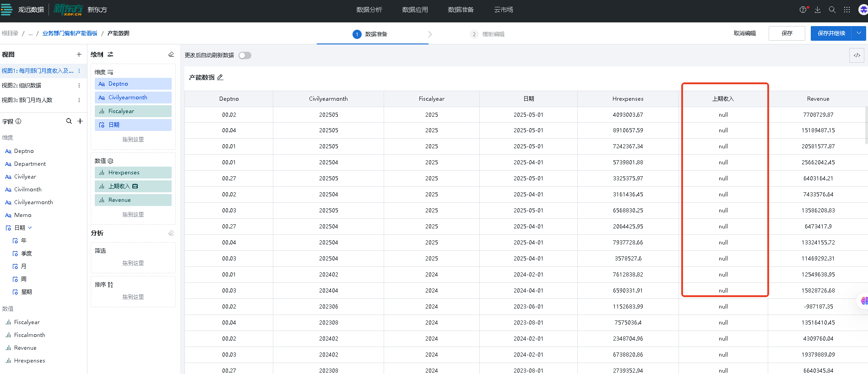
Task: Open the 数据分析 menu
Action: click(x=369, y=10)
